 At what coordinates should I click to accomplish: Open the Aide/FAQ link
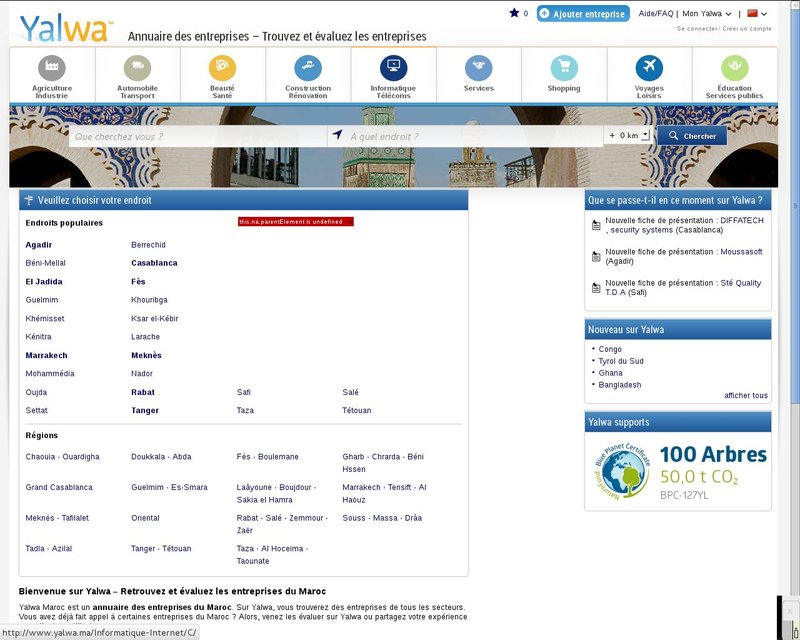[656, 14]
